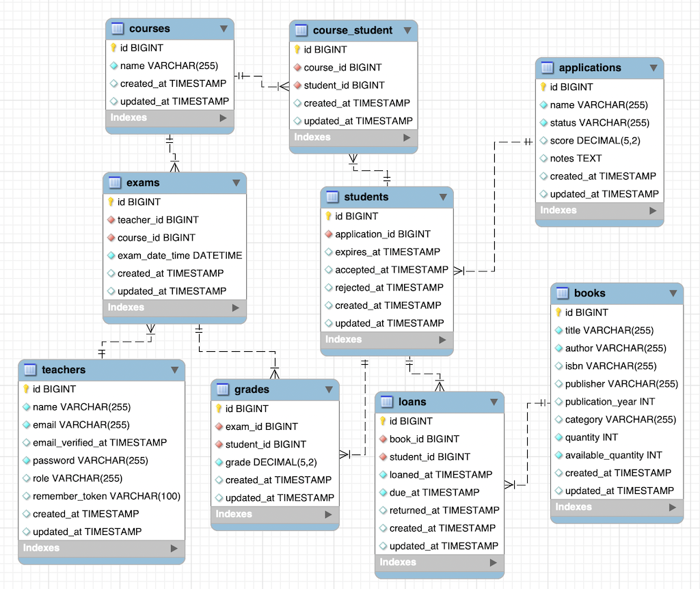Select the isbn VARCHAR(255) column in books

point(610,366)
